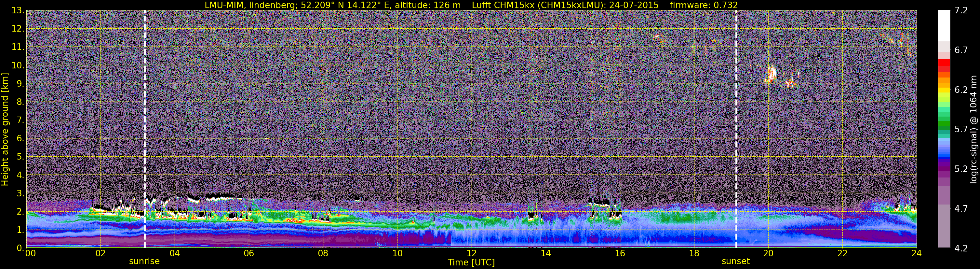Click the colorbar label '7.2'
Screen dimensions: 980x269
point(961,11)
